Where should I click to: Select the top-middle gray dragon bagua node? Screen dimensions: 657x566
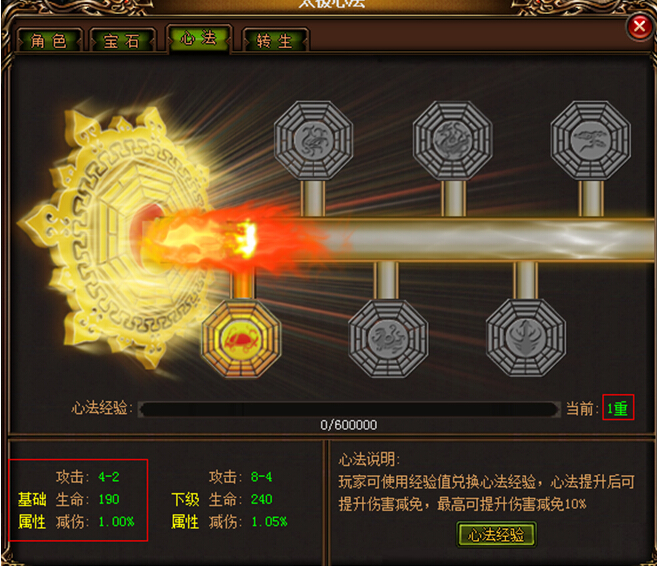(x=453, y=140)
